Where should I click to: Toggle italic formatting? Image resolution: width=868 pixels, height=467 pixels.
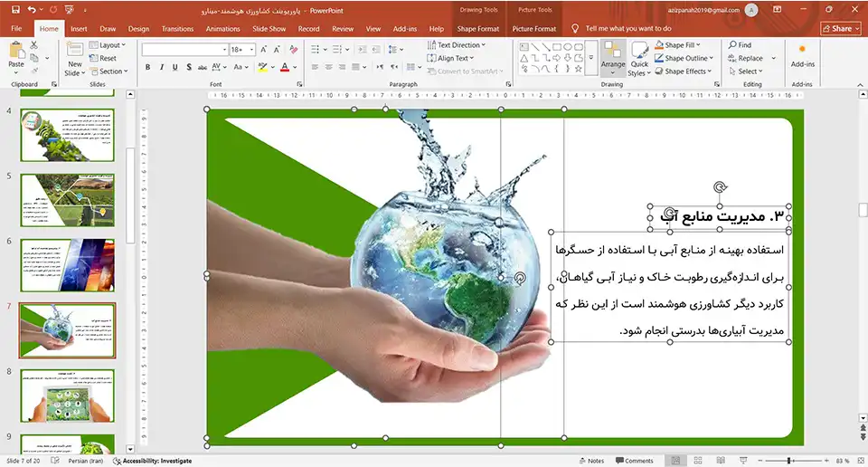tap(161, 67)
